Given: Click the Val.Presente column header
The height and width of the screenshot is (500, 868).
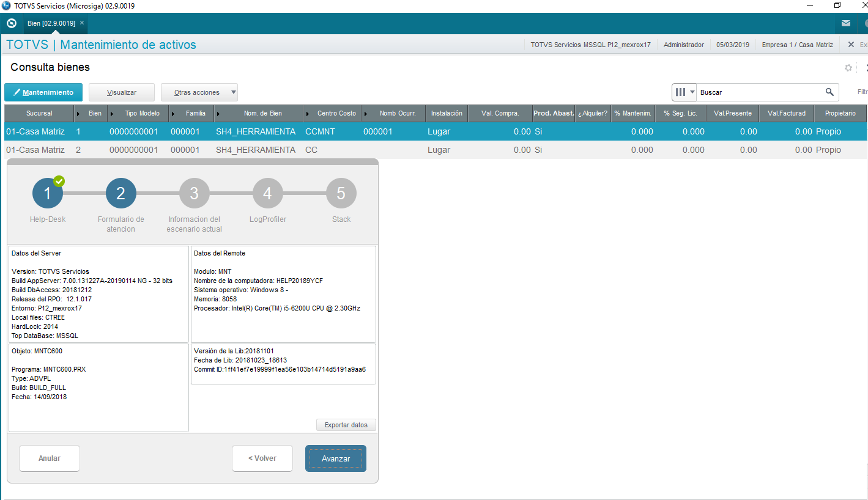Looking at the screenshot, I should click(x=733, y=113).
